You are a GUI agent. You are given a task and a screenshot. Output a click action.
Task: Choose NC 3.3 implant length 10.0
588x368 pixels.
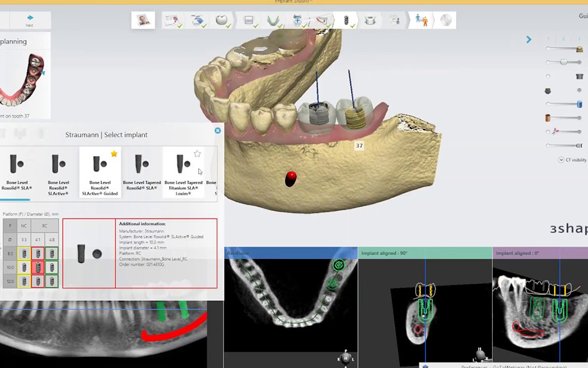[x=24, y=267]
